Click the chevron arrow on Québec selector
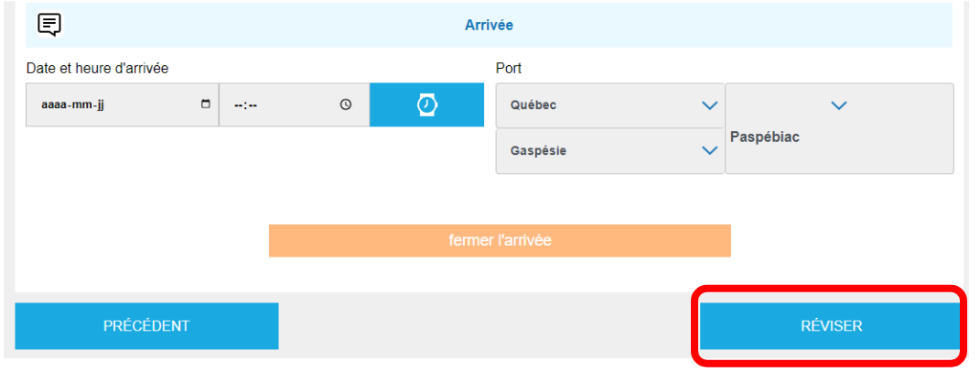980x372 pixels. pyautogui.click(x=709, y=105)
